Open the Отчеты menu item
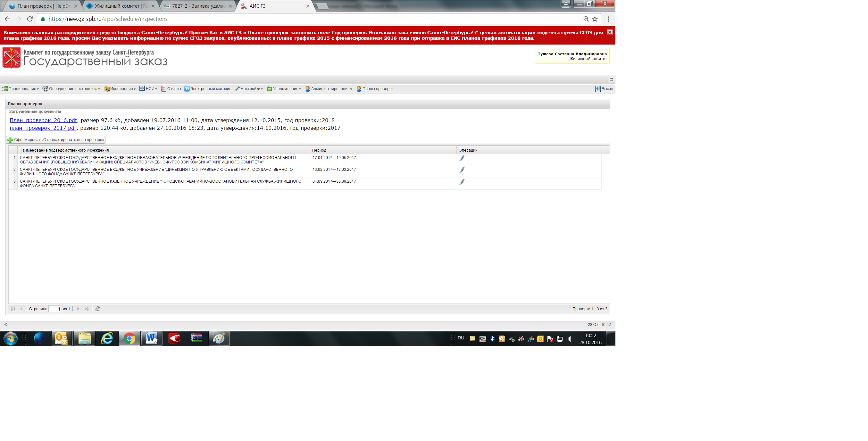Viewport: 868px width, 441px height. pyautogui.click(x=171, y=89)
